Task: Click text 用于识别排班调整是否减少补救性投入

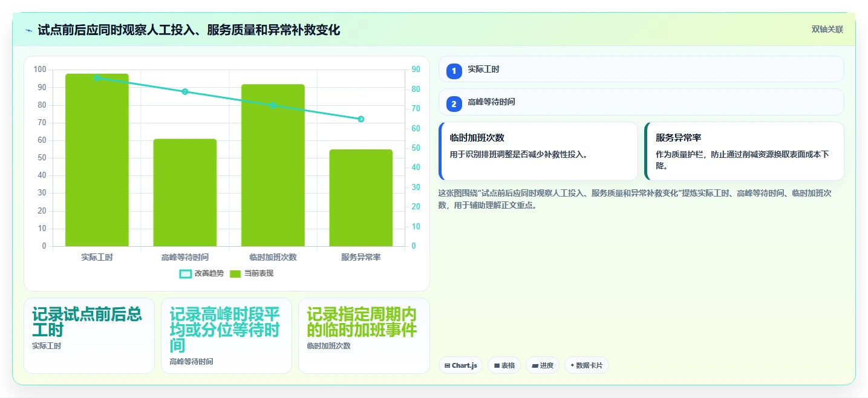Action: tap(519, 154)
